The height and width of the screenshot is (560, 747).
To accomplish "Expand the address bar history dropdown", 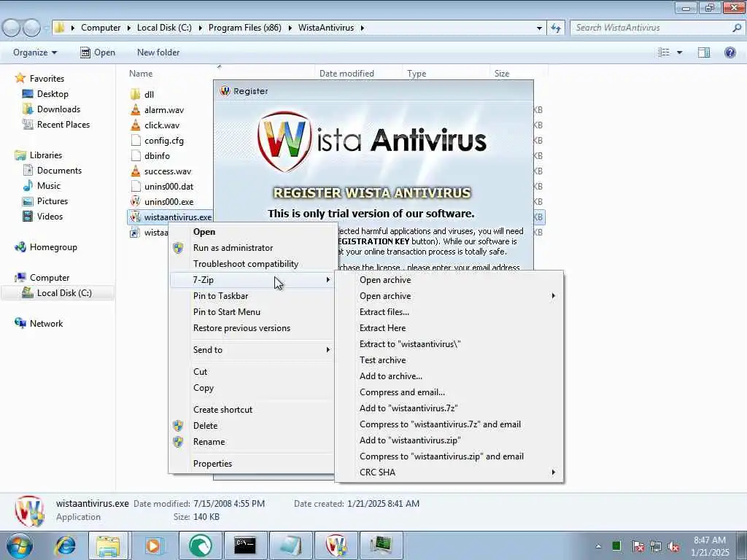I will point(539,28).
